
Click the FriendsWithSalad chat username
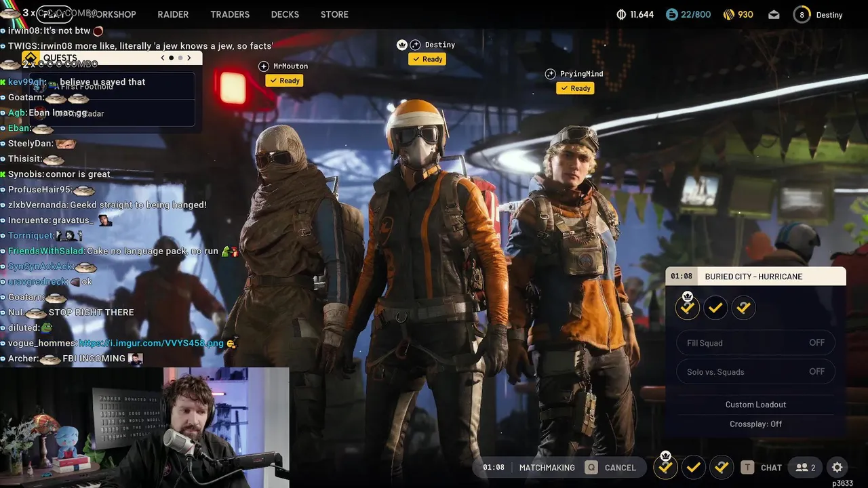coord(46,251)
